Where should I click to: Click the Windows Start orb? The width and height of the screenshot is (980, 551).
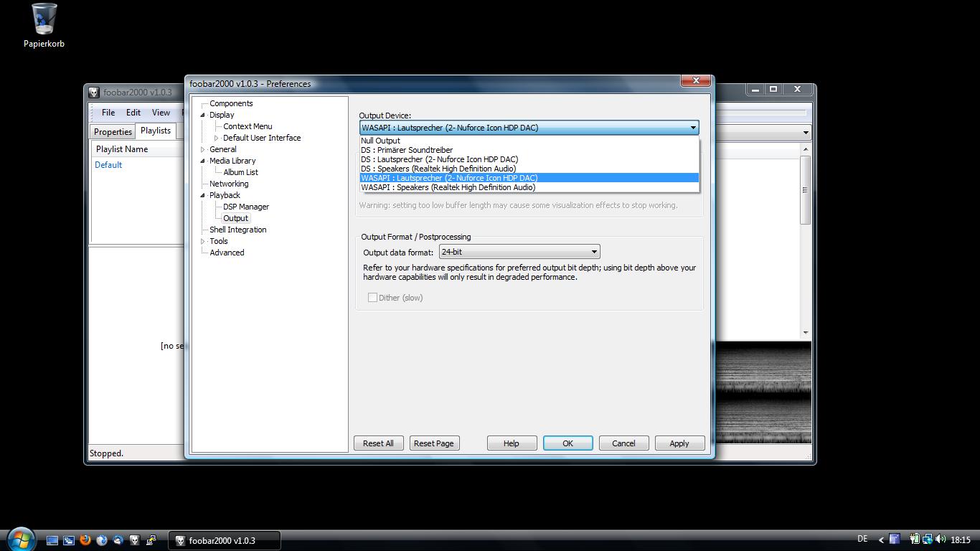19,539
